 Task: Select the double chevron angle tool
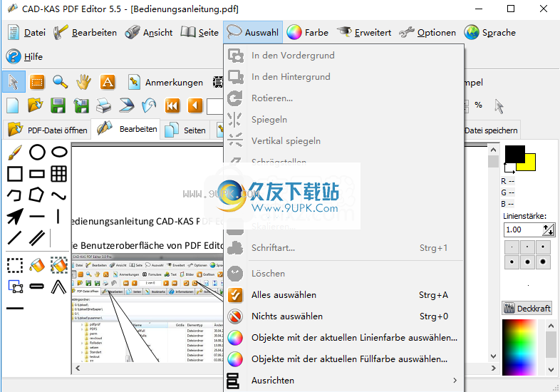click(58, 287)
